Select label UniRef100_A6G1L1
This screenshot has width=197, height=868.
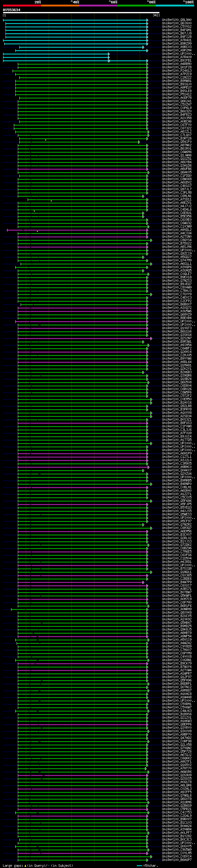pos(176,264)
